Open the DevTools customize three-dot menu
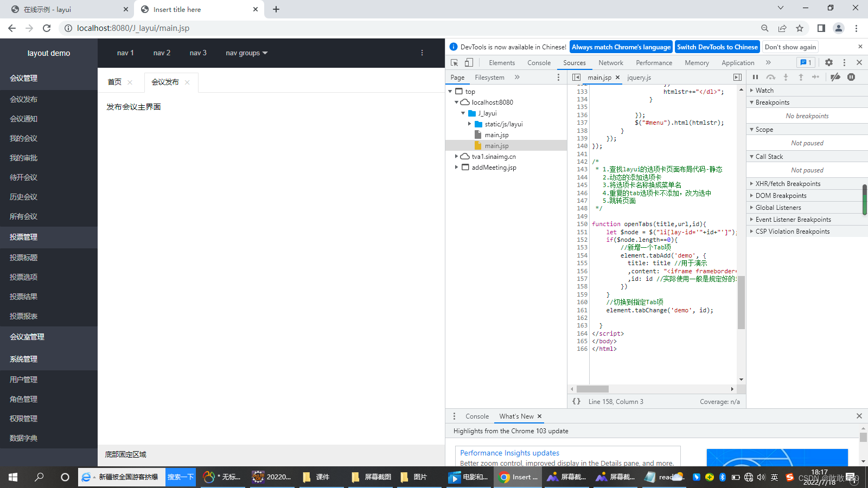868x488 pixels. [x=844, y=62]
